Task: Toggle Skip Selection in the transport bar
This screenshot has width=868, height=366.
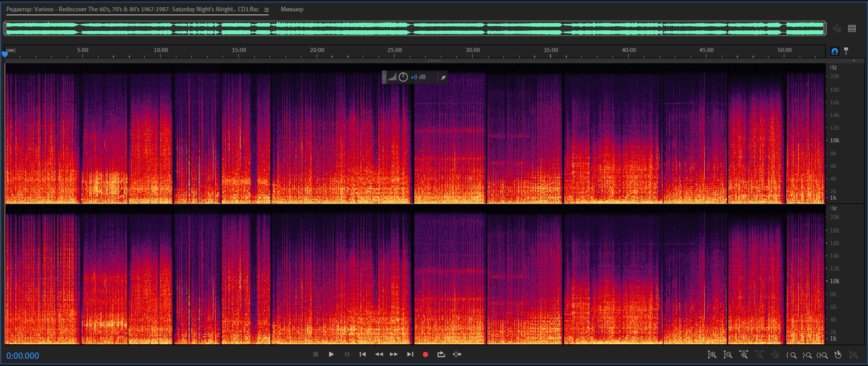Action: (x=457, y=355)
